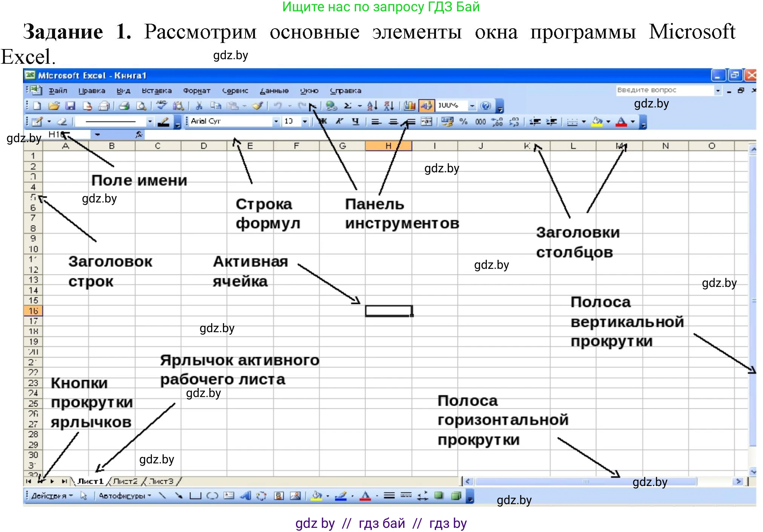Toggle the Erase Border eraser tool
Viewport: 763px width, 532px height.
coord(62,122)
